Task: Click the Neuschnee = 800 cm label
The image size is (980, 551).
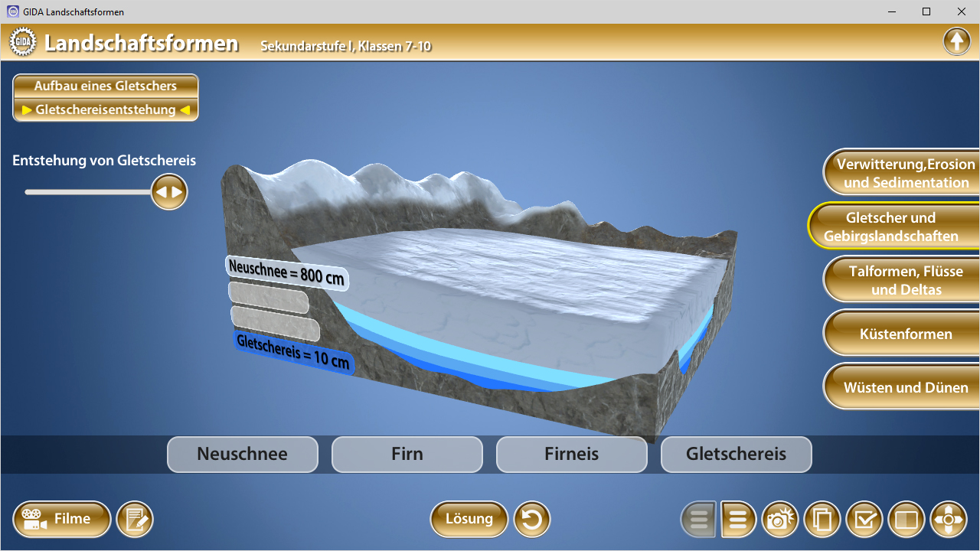Action: pos(287,273)
